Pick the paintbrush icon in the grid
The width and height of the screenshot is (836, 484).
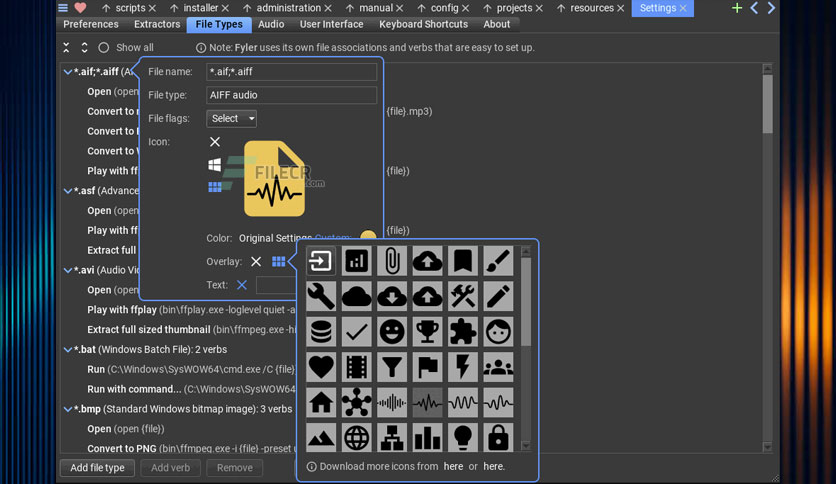(x=499, y=261)
